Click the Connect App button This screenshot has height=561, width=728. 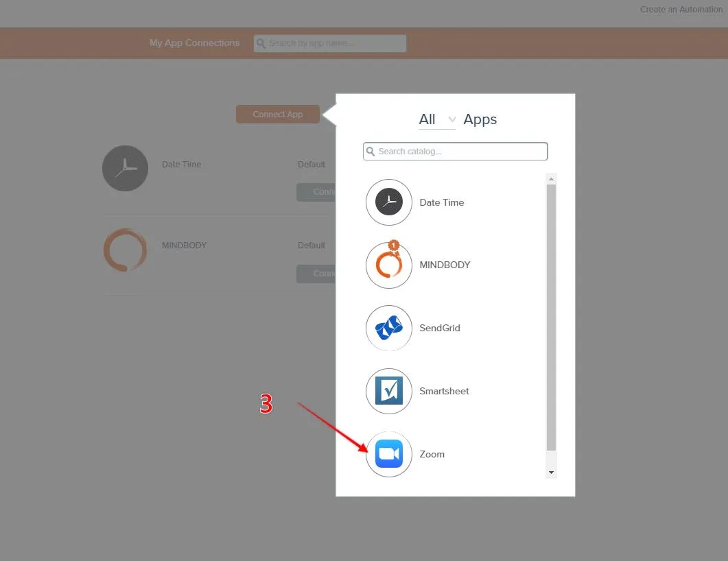278,114
